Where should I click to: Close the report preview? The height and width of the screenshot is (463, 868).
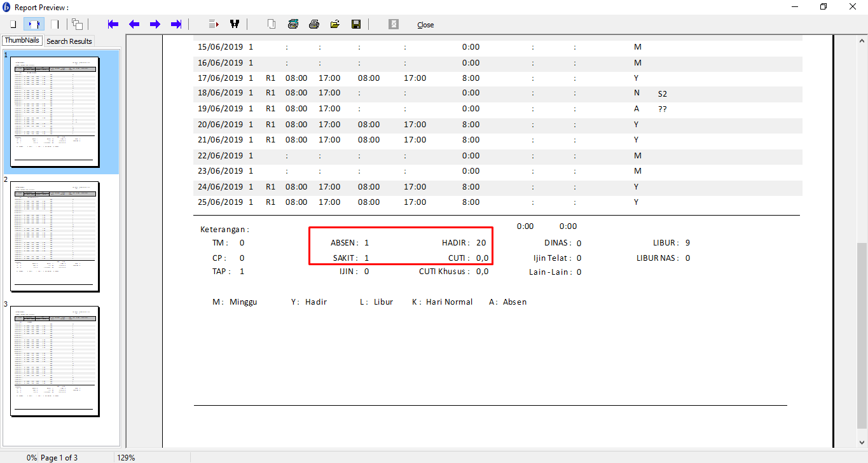coord(425,25)
